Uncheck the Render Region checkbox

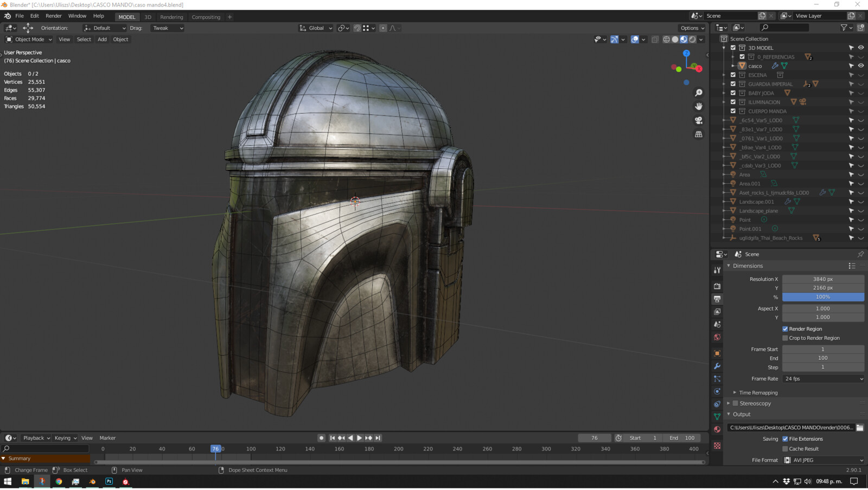(785, 329)
